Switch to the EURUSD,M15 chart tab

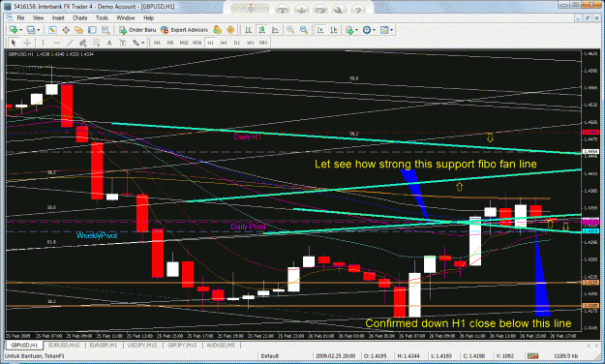click(x=64, y=345)
